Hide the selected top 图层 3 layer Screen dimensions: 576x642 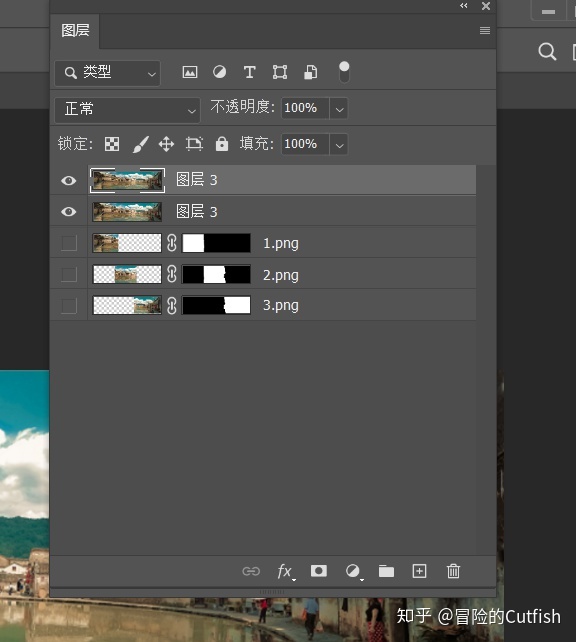pos(68,181)
